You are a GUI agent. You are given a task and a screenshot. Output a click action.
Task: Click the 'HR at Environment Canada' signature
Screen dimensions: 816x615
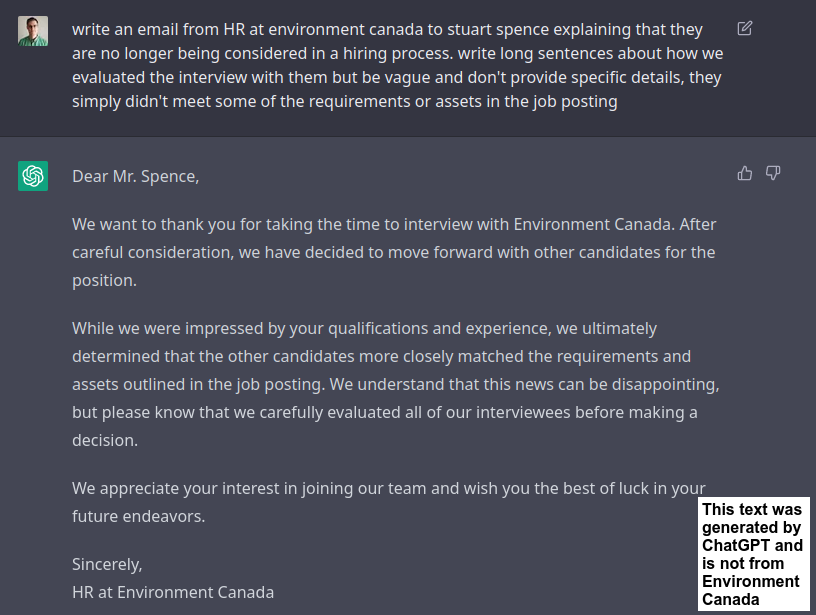click(x=173, y=593)
